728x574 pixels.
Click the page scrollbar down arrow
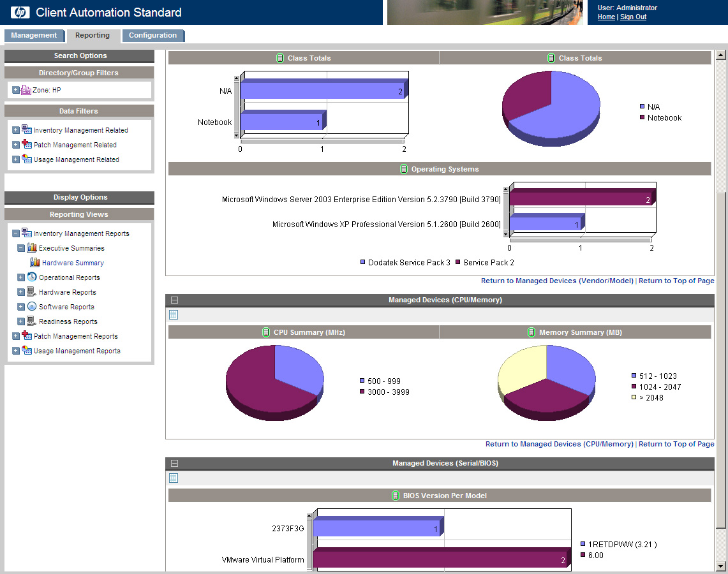[720, 566]
